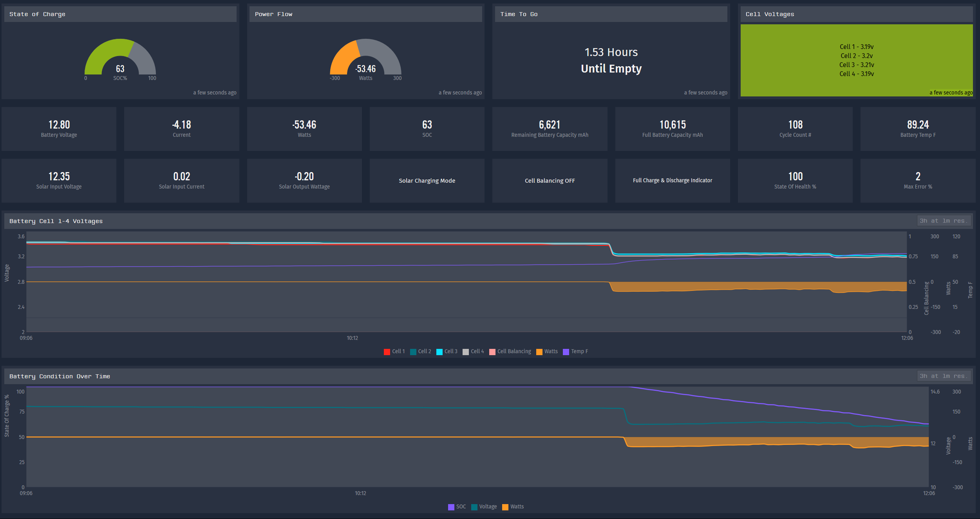This screenshot has height=519, width=980.
Task: Toggle SOC series in bottom legend
Action: click(461, 507)
